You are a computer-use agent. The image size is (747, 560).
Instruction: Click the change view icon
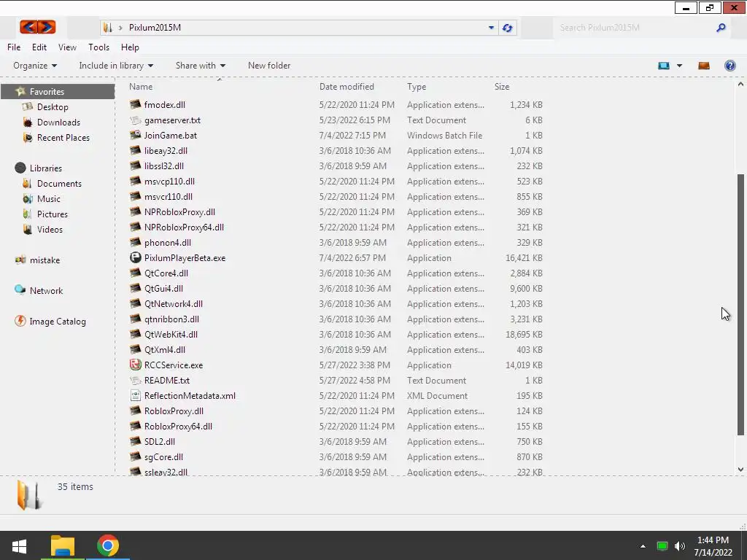coord(664,66)
